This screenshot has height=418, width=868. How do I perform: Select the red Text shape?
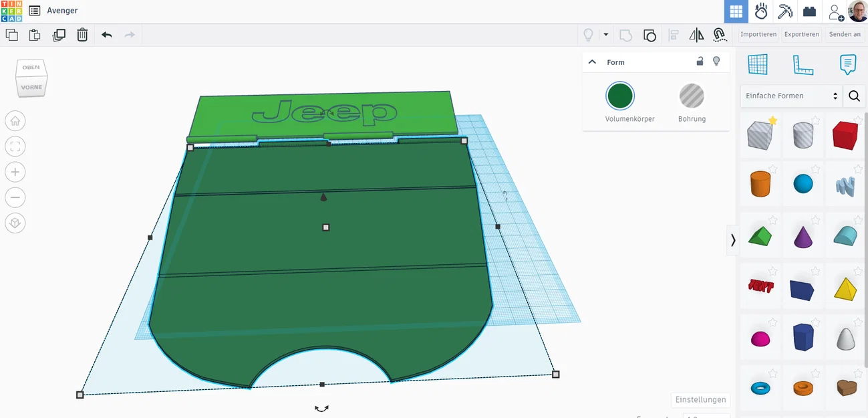[760, 286]
